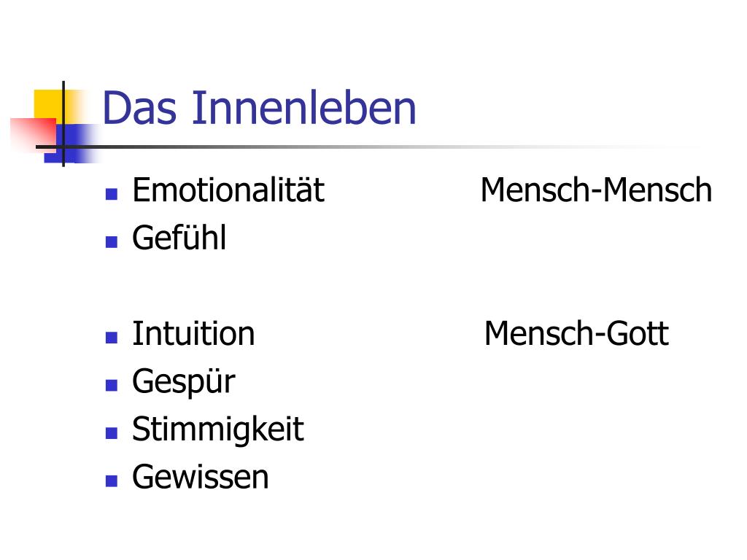Viewport: 747px width, 560px height.
Task: Click the yellow square in title decoration
Action: point(47,104)
